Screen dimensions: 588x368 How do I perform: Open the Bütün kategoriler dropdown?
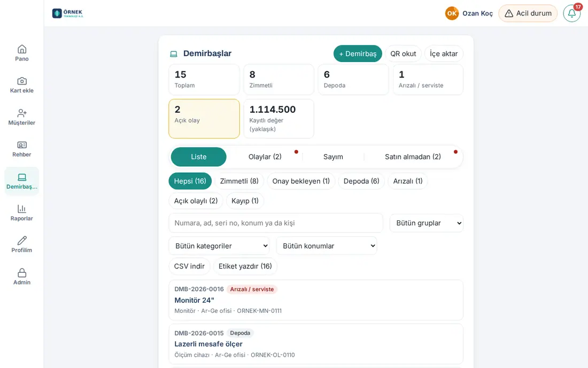point(219,246)
